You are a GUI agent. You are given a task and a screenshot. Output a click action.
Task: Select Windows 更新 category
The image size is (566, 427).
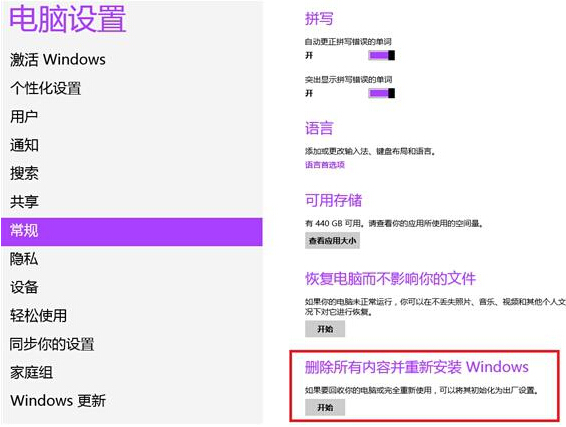[58, 401]
